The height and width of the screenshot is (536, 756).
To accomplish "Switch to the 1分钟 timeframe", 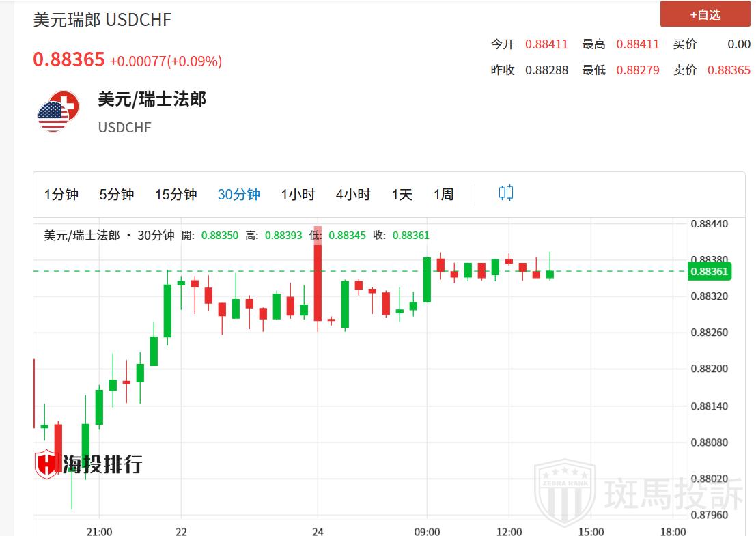I will (x=61, y=195).
